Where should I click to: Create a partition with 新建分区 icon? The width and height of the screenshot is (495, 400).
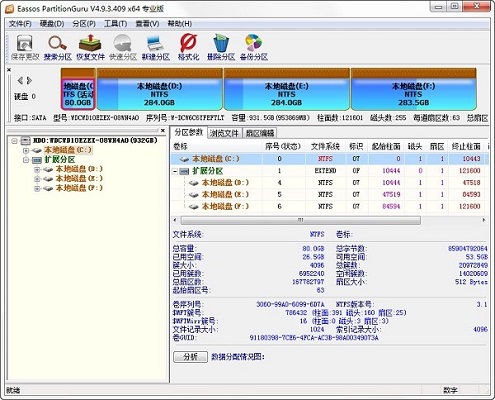[156, 47]
